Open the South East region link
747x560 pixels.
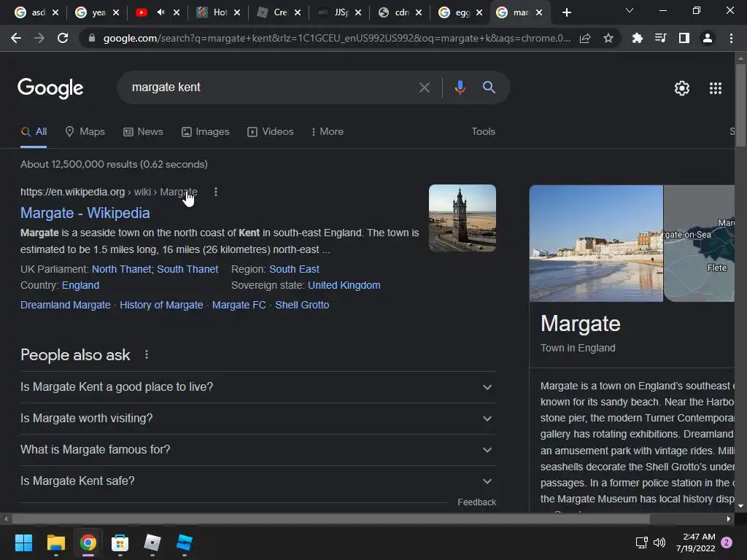[294, 269]
